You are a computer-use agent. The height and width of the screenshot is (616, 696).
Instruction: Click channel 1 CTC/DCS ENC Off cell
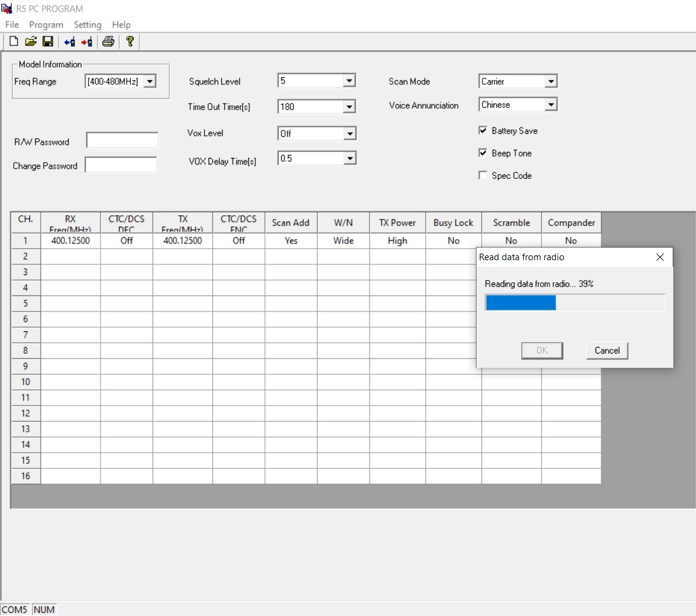239,240
